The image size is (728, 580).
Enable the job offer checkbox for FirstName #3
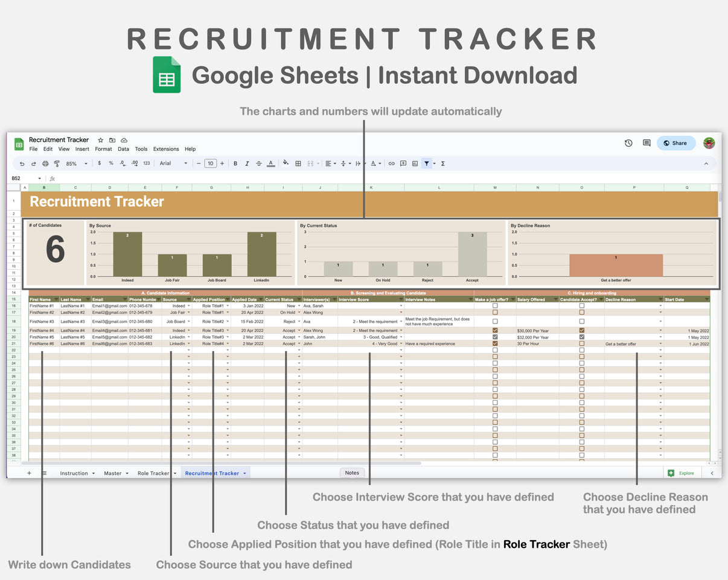point(495,321)
